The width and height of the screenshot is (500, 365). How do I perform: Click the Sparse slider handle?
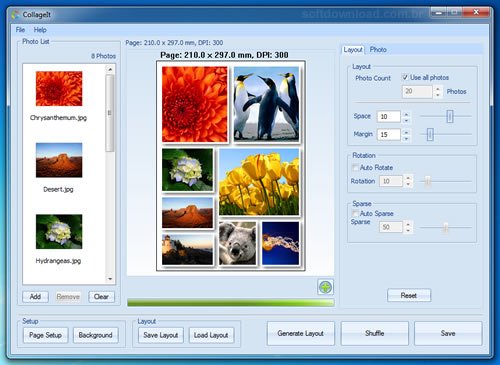point(446,227)
